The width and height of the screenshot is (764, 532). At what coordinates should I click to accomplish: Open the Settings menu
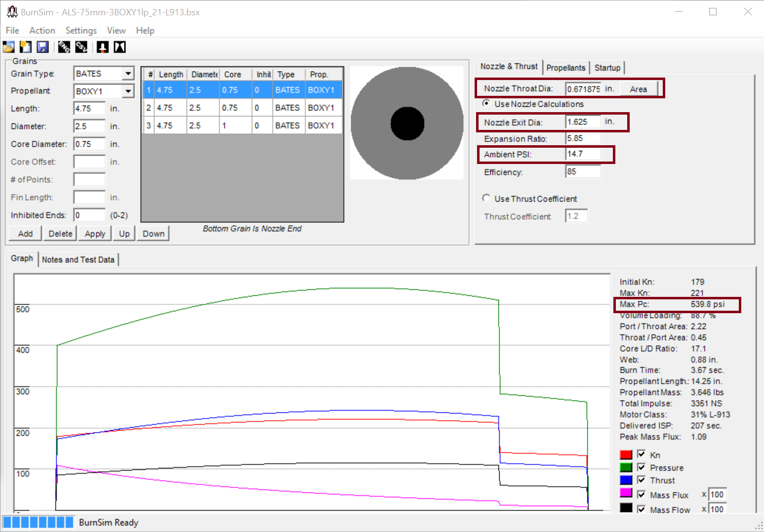81,31
